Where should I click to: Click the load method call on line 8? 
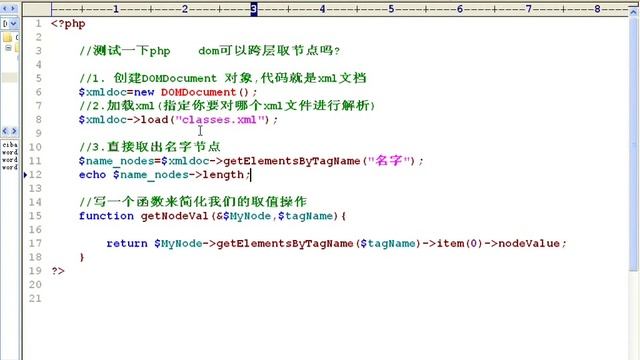[154, 120]
